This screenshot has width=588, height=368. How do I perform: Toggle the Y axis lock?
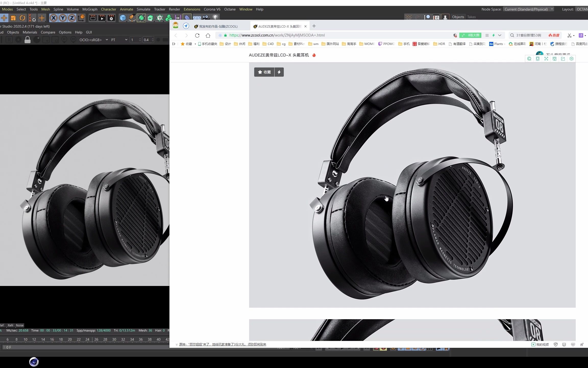[x=63, y=18]
